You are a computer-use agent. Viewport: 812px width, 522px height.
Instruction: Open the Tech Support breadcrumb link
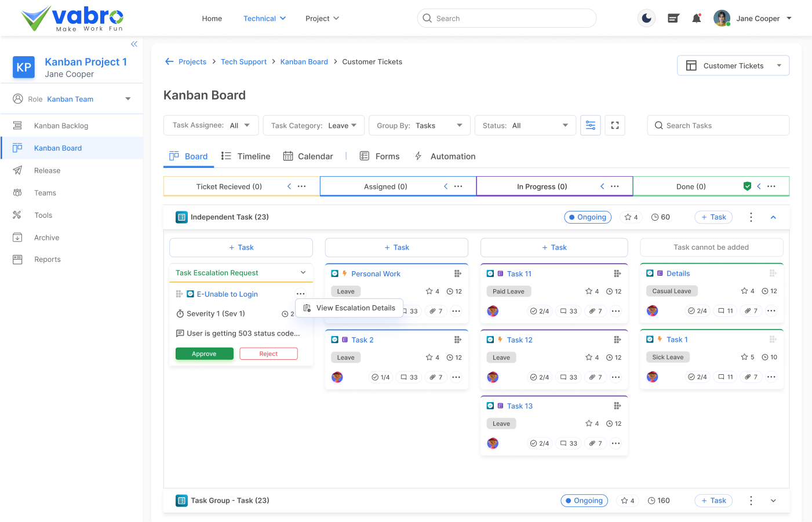pos(243,62)
